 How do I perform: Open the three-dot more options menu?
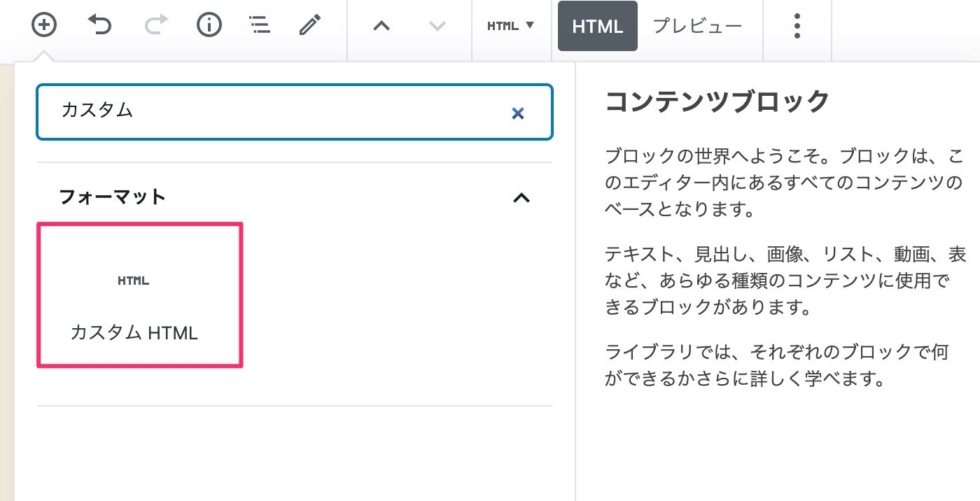[x=797, y=26]
